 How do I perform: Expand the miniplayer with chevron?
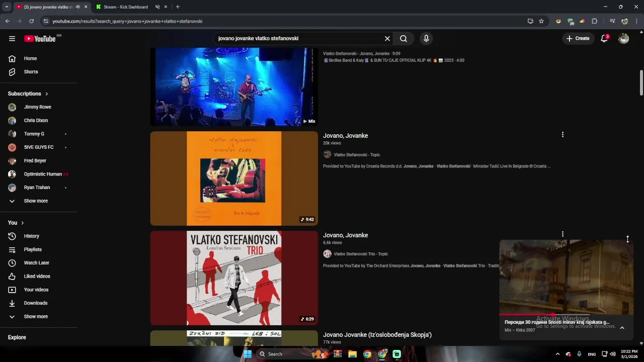(622, 328)
